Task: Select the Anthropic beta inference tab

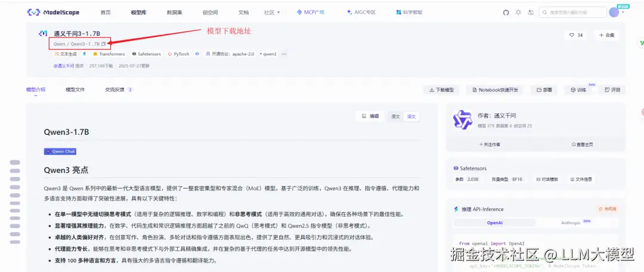Action: pos(576,222)
